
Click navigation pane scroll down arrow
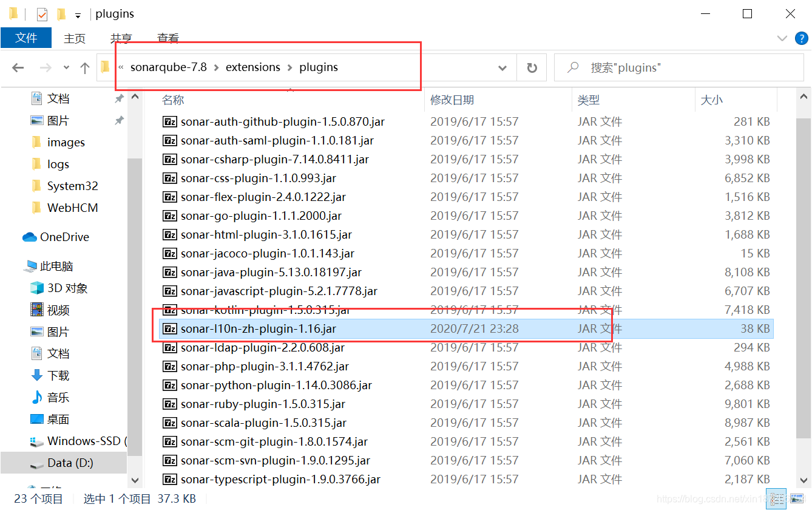pyautogui.click(x=135, y=480)
